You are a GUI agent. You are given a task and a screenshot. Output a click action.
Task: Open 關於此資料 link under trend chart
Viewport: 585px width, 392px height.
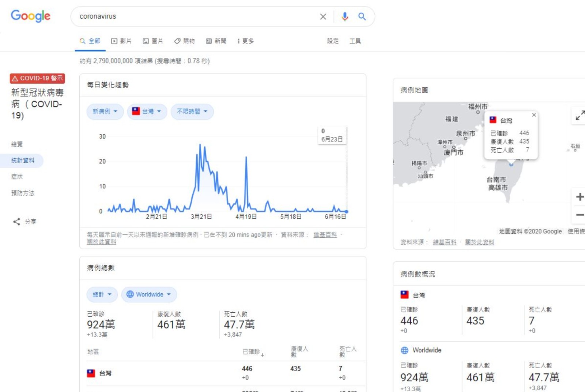(101, 242)
